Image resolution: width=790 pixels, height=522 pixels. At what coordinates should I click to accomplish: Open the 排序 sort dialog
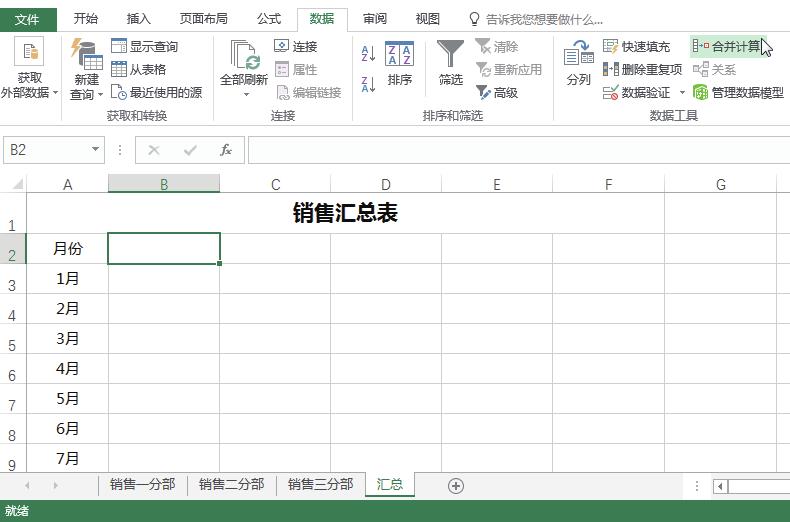[x=400, y=63]
